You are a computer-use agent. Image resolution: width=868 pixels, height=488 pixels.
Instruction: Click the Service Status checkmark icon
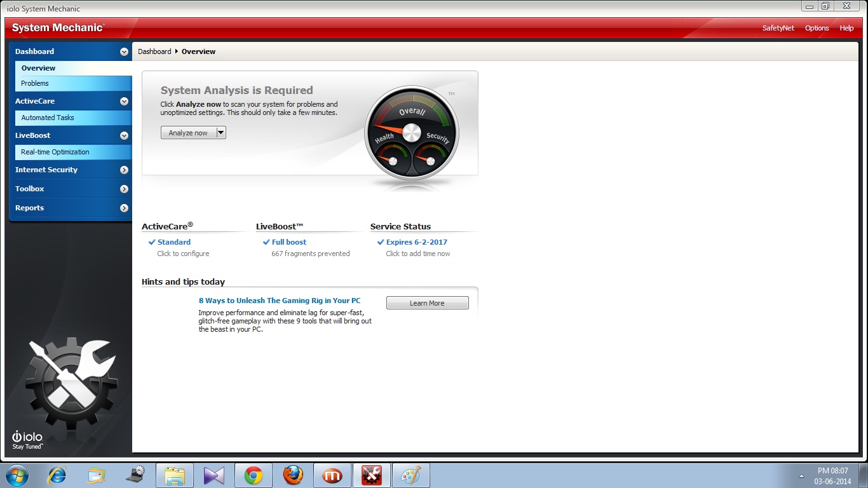point(381,242)
